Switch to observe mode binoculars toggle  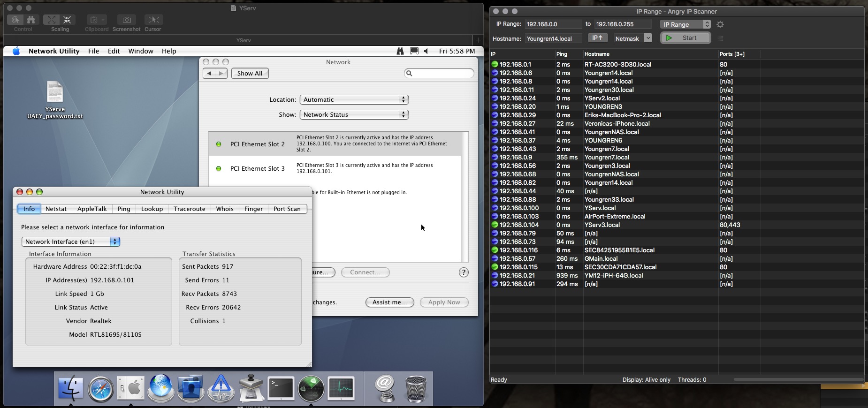[x=31, y=20]
